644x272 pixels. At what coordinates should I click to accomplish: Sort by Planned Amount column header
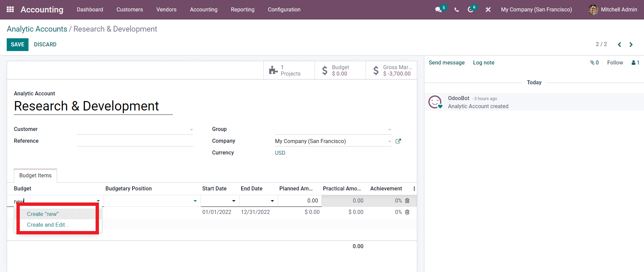point(296,189)
